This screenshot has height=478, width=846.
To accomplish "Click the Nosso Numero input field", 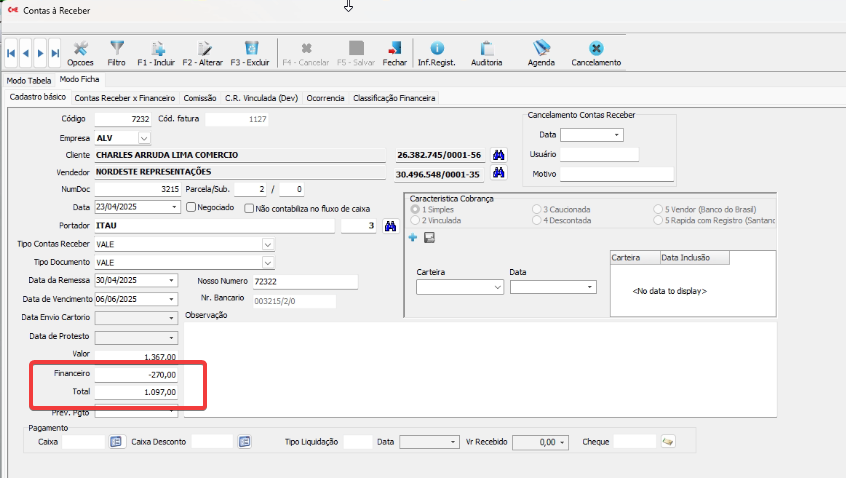I will (303, 281).
